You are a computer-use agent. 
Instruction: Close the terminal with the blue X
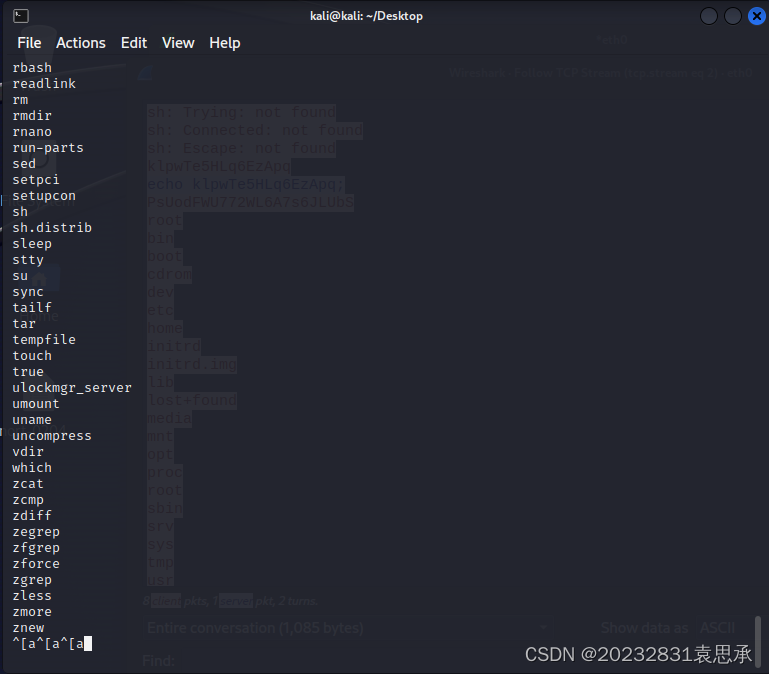pyautogui.click(x=757, y=16)
